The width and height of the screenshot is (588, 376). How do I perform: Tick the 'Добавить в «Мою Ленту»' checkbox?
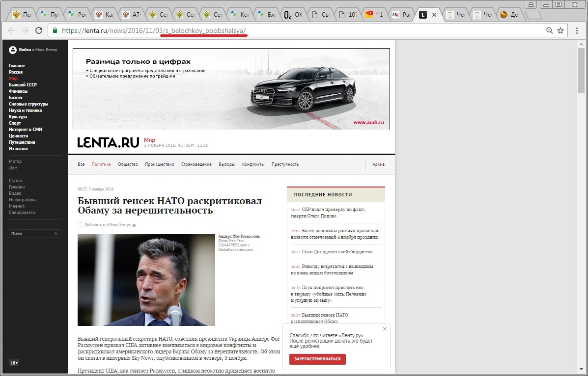[x=80, y=225]
